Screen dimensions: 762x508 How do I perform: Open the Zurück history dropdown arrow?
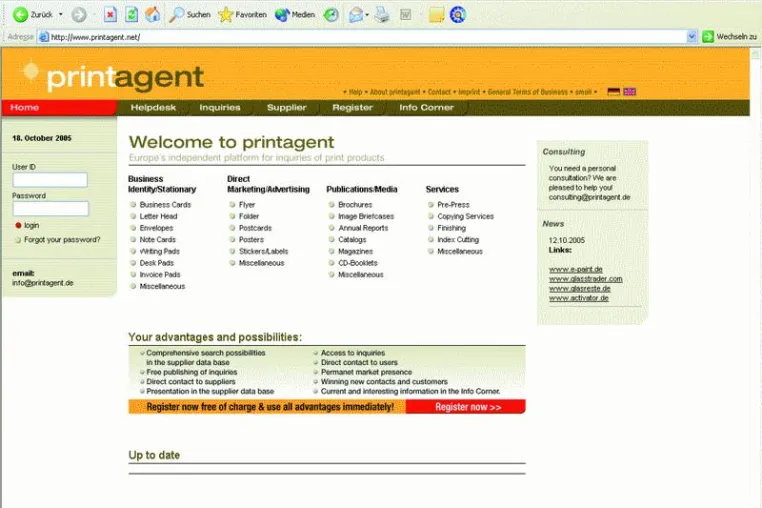pyautogui.click(x=61, y=15)
